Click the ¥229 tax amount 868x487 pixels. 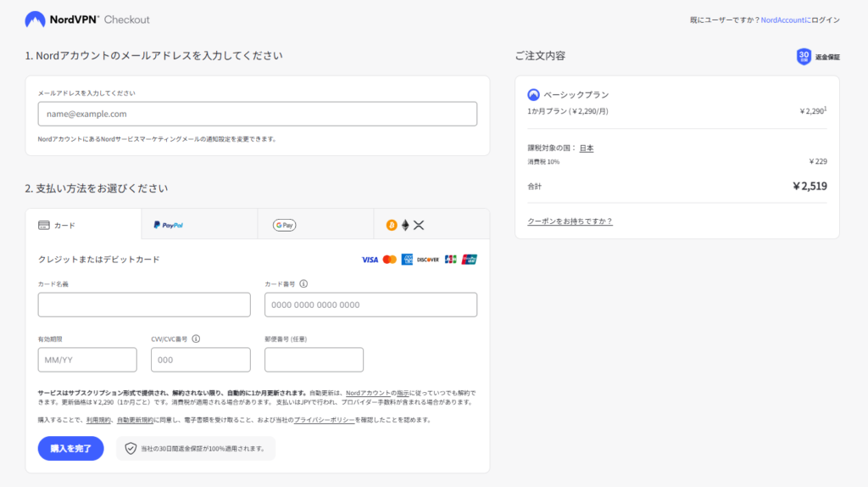[x=818, y=162]
